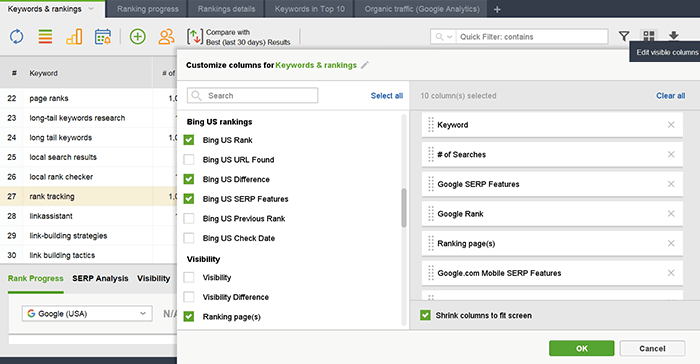Screen dimensions: 700x364
Task: Open the scheduler calendar icon
Action: 103,37
